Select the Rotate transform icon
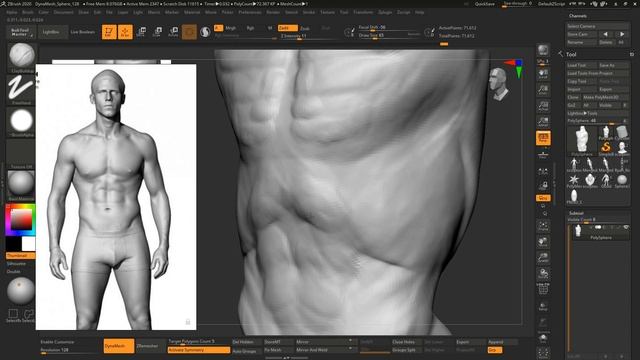This screenshot has width=640, height=360. tap(173, 32)
